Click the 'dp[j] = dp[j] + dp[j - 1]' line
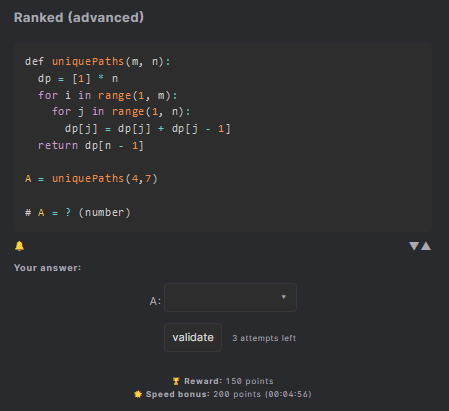The width and height of the screenshot is (449, 411). click(x=148, y=129)
